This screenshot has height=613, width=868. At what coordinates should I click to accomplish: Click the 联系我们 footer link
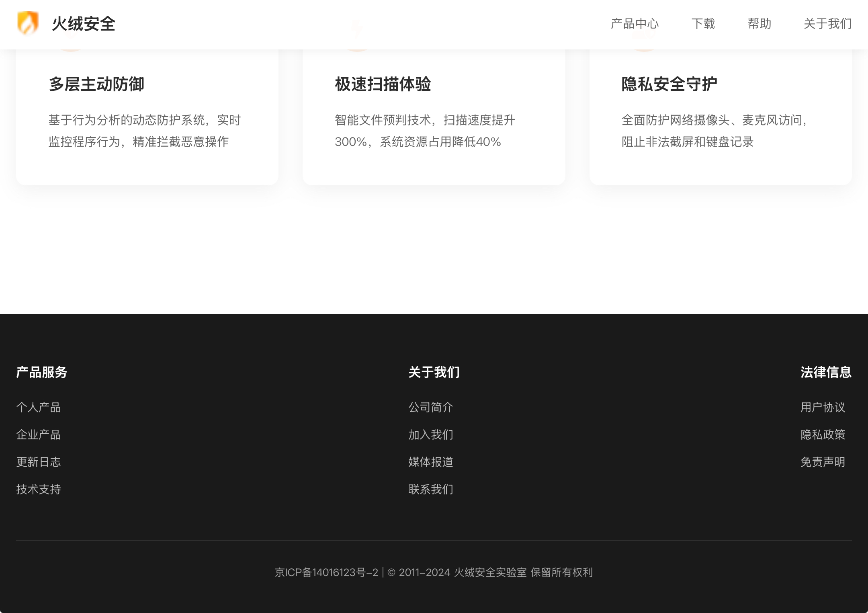point(431,489)
